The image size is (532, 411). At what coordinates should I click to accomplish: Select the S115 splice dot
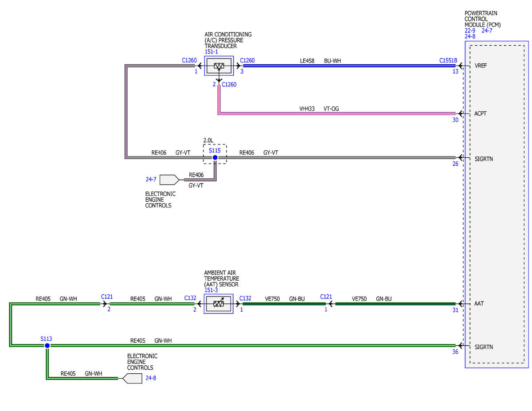click(x=215, y=157)
